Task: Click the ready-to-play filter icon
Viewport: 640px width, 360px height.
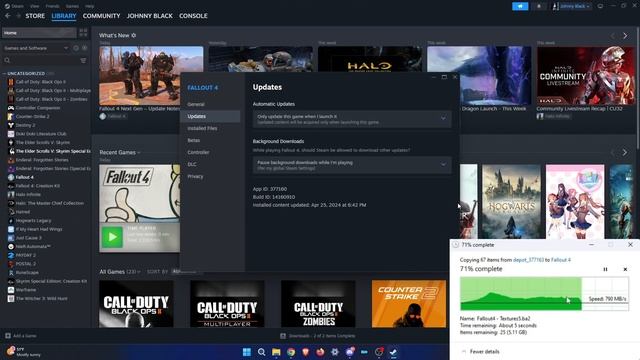Action: 84,48
